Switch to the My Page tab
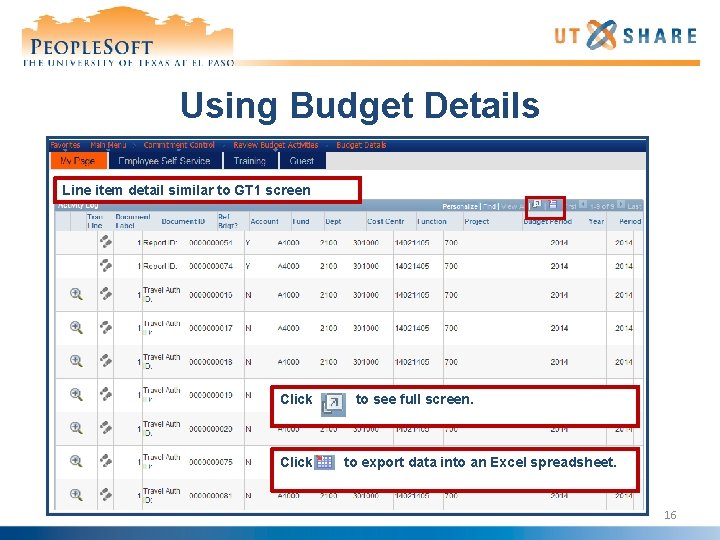 (79, 161)
